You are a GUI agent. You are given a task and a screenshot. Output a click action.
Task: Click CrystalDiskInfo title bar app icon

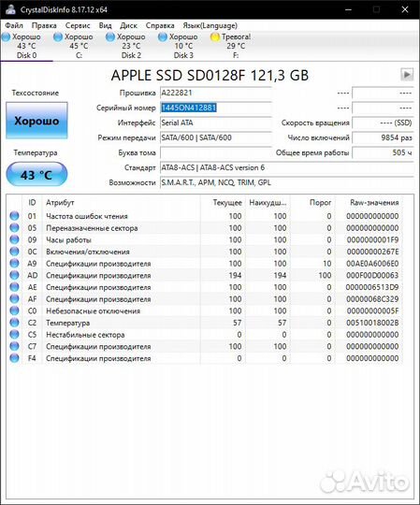pos(10,9)
